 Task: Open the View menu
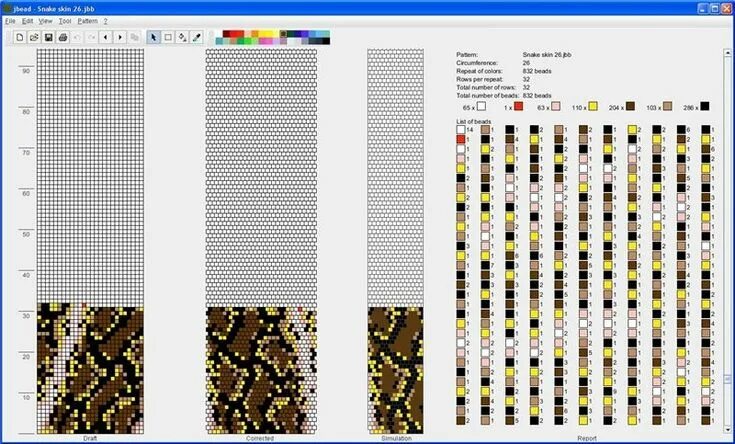click(45, 21)
